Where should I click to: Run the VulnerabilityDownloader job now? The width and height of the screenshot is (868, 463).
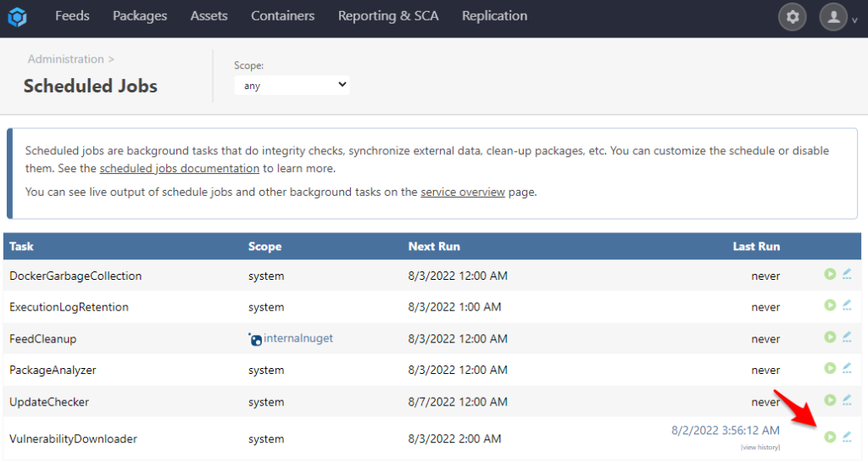830,437
